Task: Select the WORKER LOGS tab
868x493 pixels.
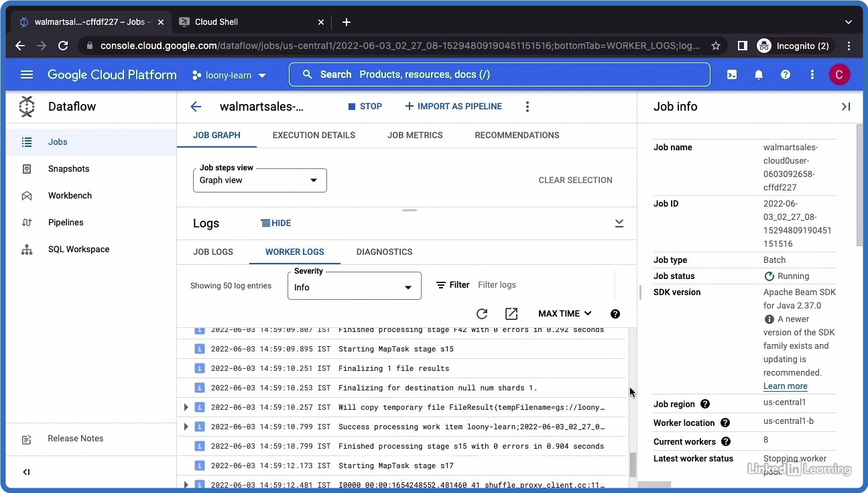Action: click(x=295, y=252)
